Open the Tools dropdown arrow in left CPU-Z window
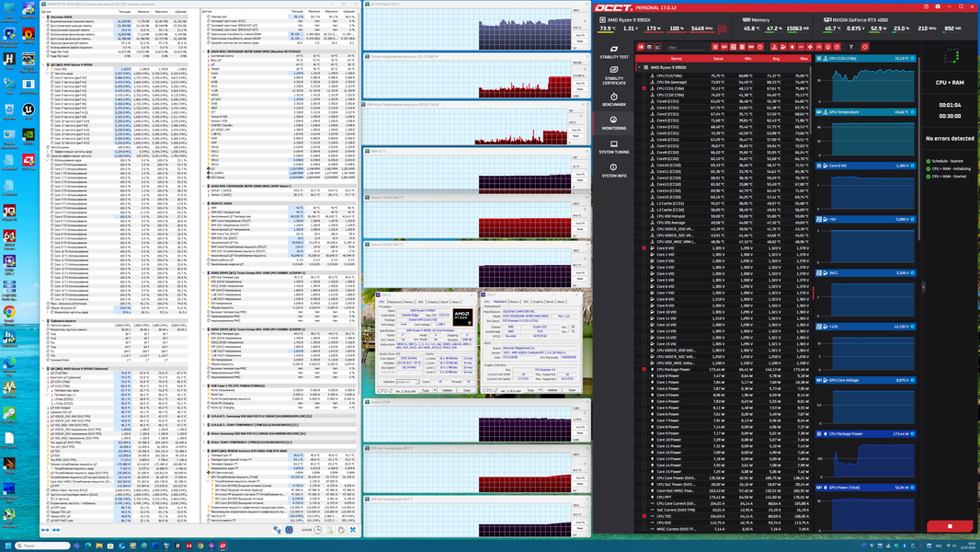The image size is (980, 552). coord(434,390)
